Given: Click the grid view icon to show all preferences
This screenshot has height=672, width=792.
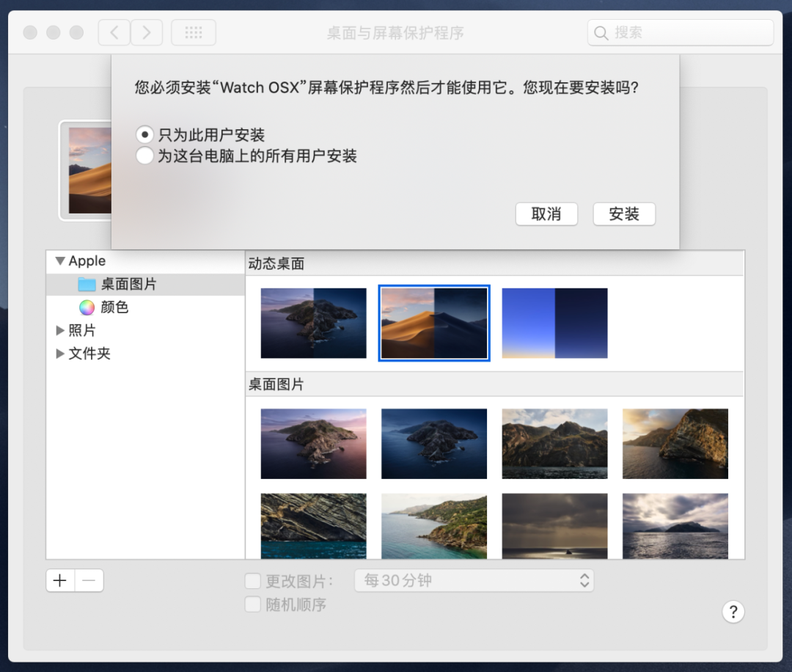Looking at the screenshot, I should [193, 32].
